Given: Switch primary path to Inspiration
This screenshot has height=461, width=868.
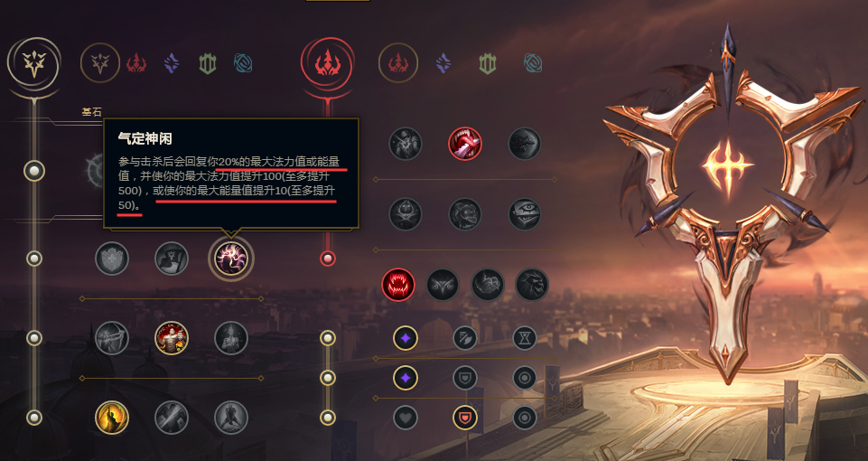Looking at the screenshot, I should pos(243,63).
